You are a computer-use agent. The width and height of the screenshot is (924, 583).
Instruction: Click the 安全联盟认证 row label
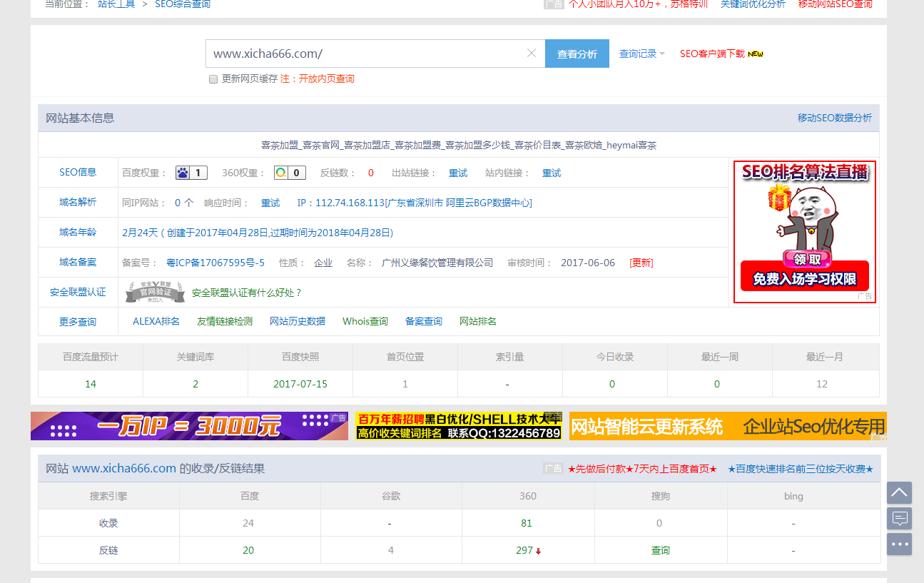pos(78,292)
